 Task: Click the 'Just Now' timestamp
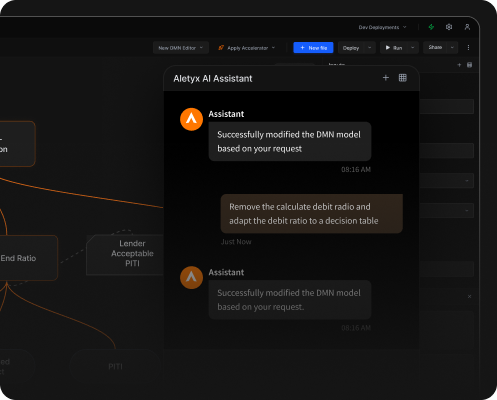tap(236, 242)
